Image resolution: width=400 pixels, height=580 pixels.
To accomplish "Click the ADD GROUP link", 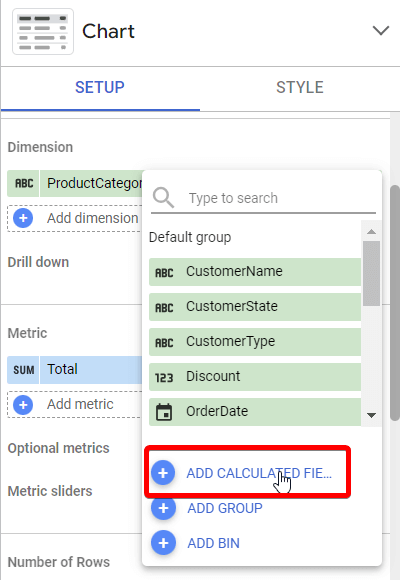I will 225,508.
